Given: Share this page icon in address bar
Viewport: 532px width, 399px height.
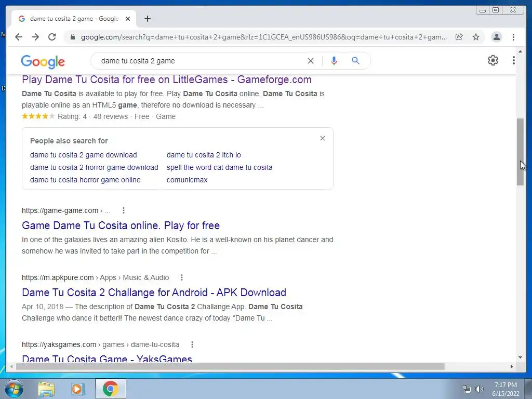Looking at the screenshot, I should pos(459,37).
